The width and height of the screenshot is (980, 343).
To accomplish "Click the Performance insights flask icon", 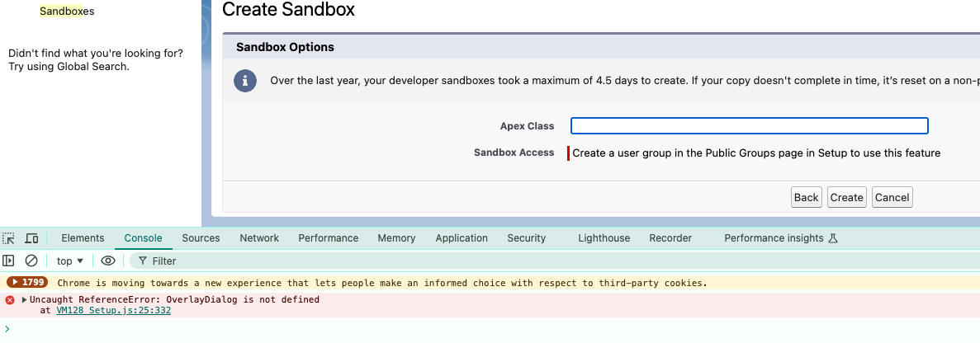I will 833,238.
